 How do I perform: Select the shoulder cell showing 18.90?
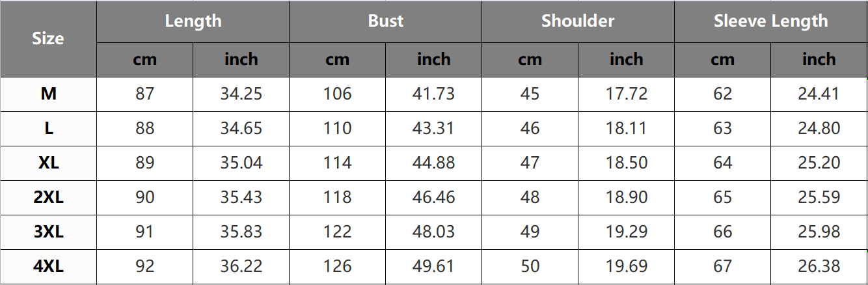[626, 197]
